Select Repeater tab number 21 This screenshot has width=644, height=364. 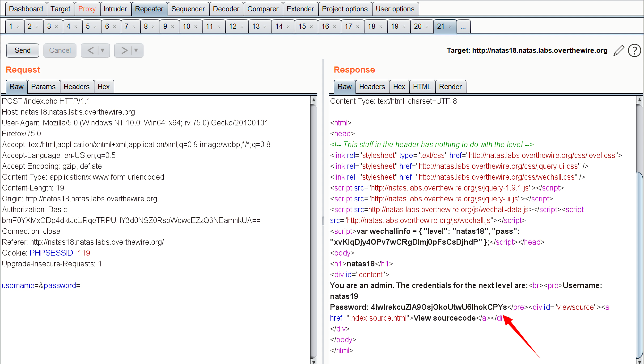point(441,26)
